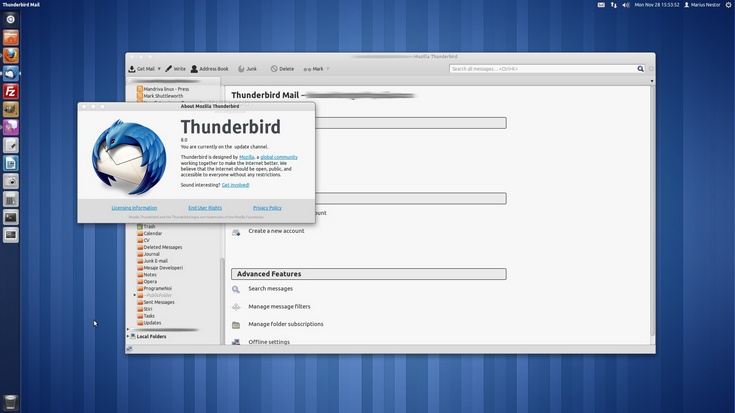Viewport: 735px width, 413px height.
Task: Click Search messages link
Action: coord(270,289)
